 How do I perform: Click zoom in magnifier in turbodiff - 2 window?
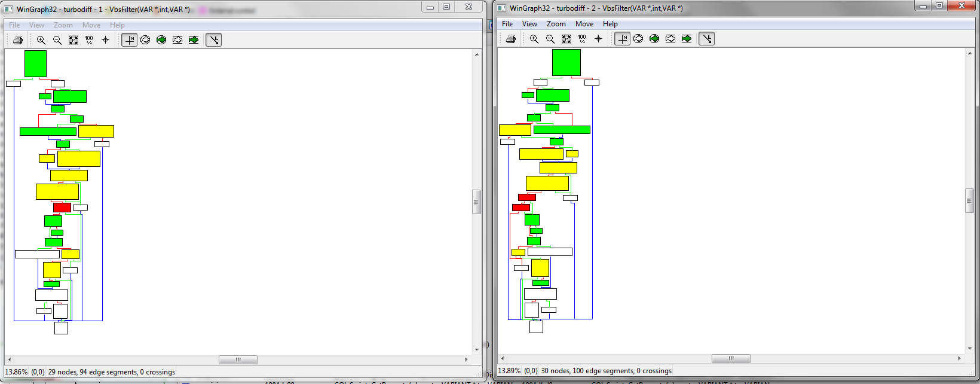click(x=534, y=39)
